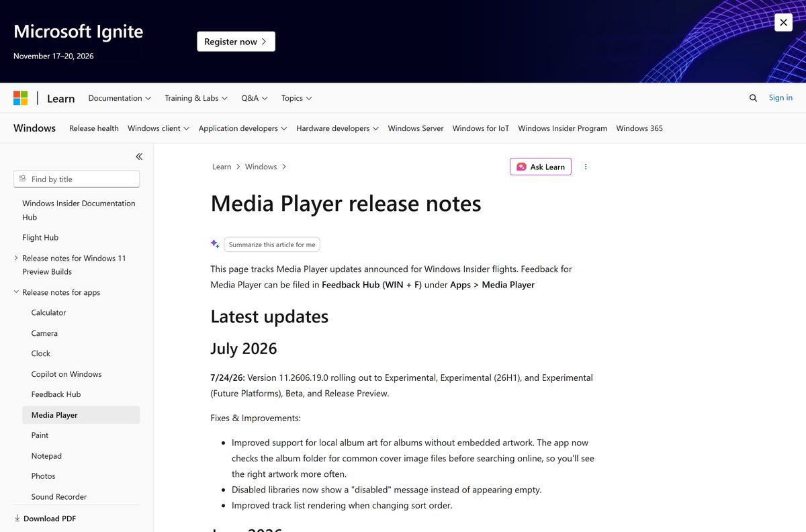Click the filter icon in Find by title
The image size is (806, 532).
(x=23, y=179)
